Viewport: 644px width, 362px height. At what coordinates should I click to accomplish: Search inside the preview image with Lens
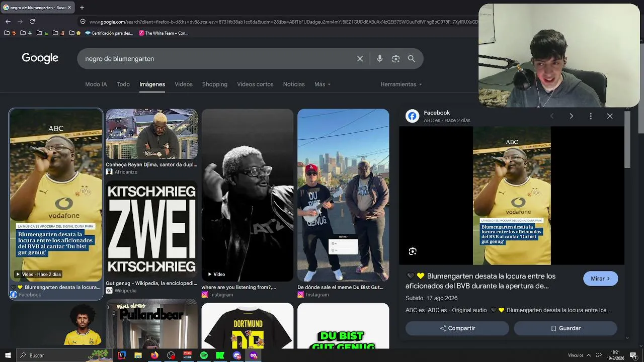[x=413, y=251]
